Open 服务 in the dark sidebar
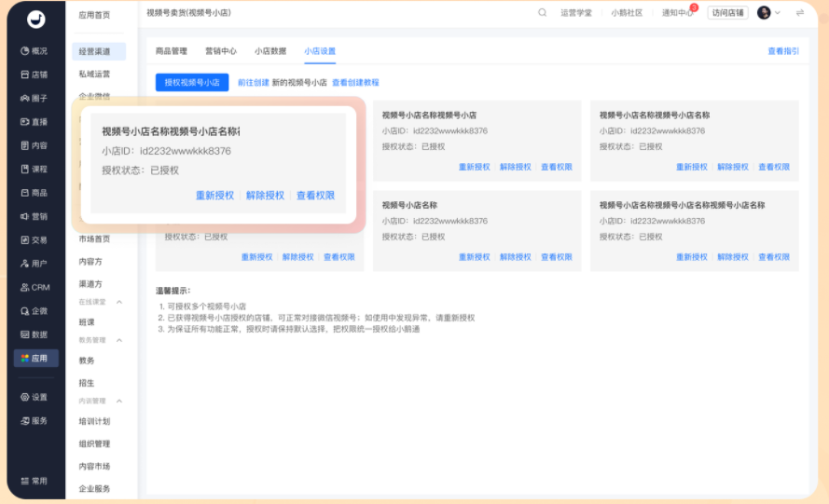Screen dimensions: 829x504 click(35, 421)
